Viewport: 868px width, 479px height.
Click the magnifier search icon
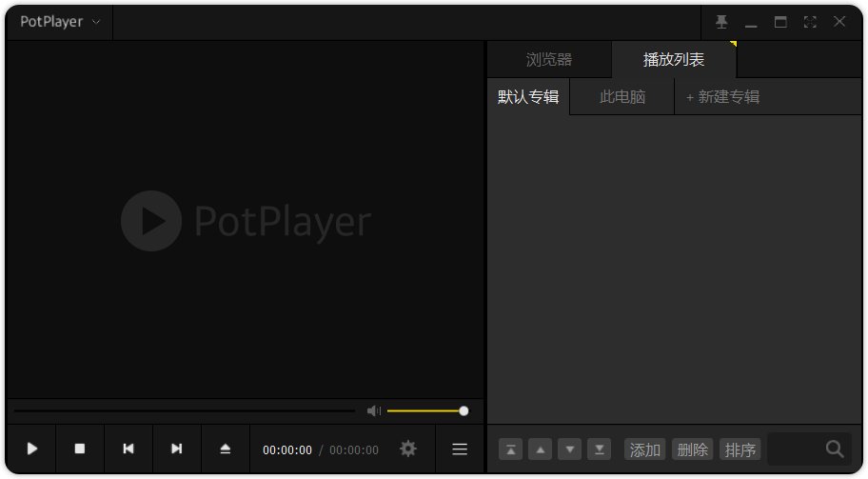click(835, 449)
